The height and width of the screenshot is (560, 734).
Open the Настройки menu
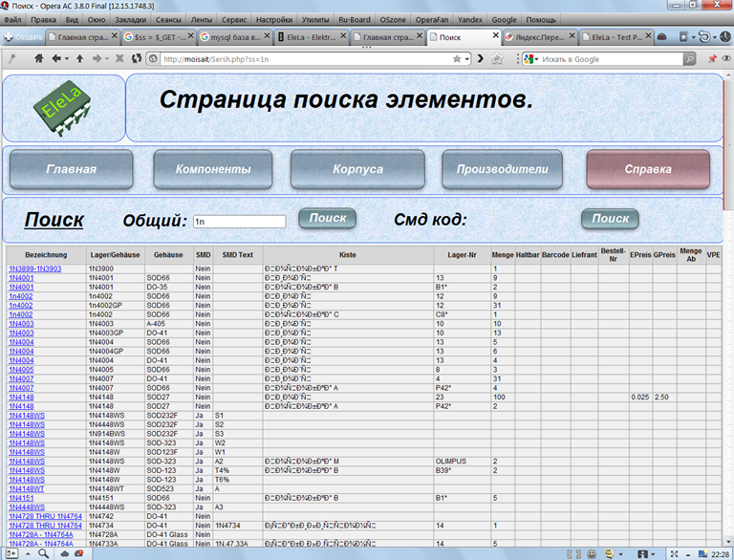coord(274,20)
